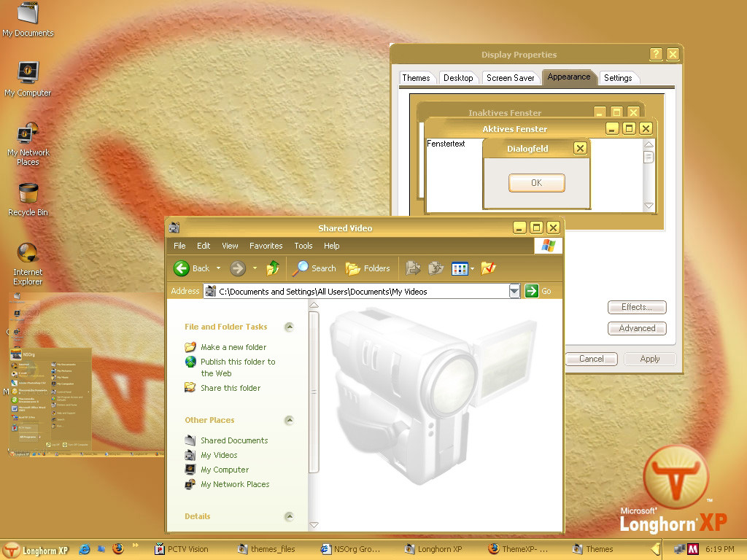Click Make a new folder link
The image size is (747, 560).
tap(233, 347)
